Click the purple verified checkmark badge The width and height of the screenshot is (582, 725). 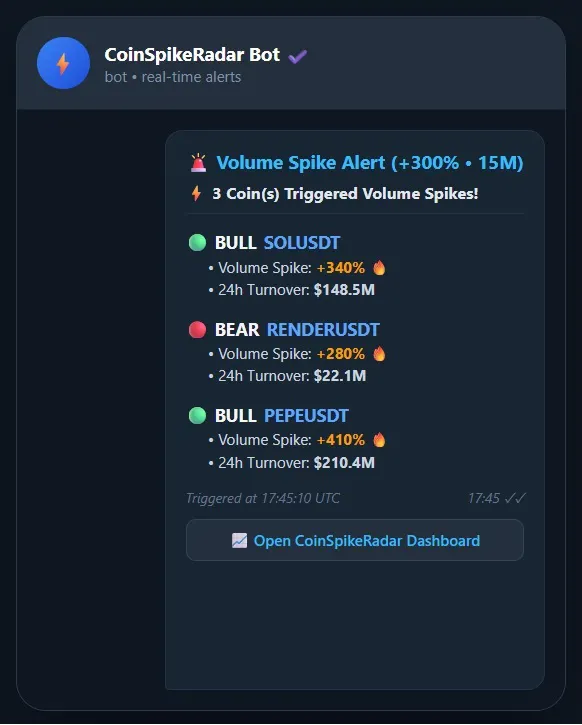[298, 56]
